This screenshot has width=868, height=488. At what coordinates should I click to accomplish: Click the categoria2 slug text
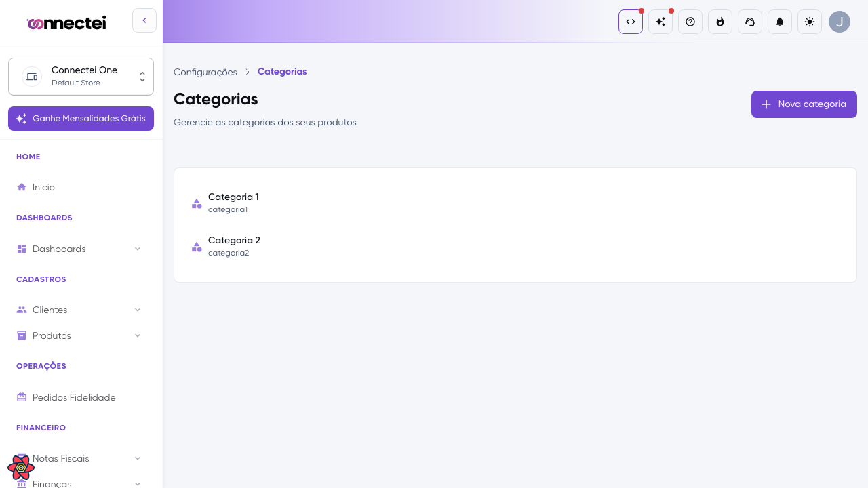[x=229, y=253]
